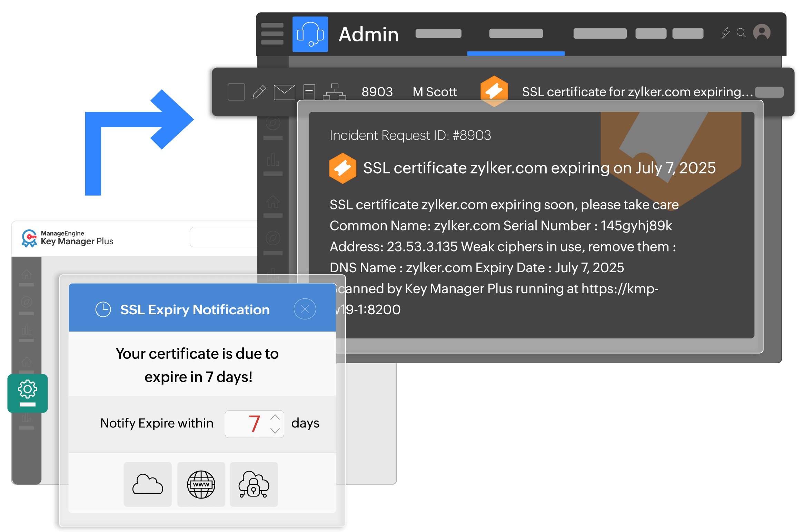Click the Key Manager Plus search field
The height and width of the screenshot is (532, 802).
pos(224,237)
